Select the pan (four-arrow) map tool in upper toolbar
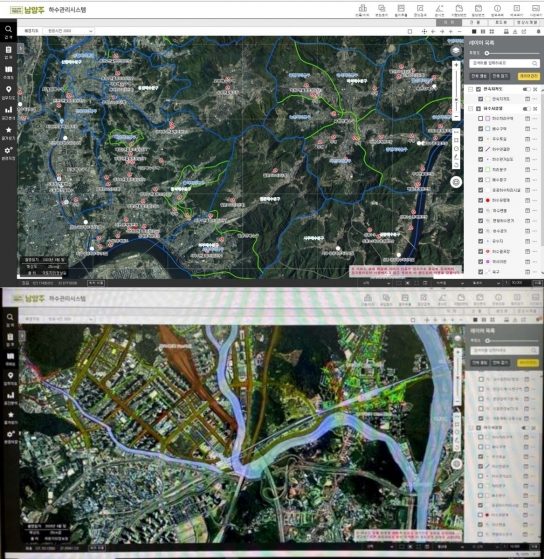 pos(424,31)
